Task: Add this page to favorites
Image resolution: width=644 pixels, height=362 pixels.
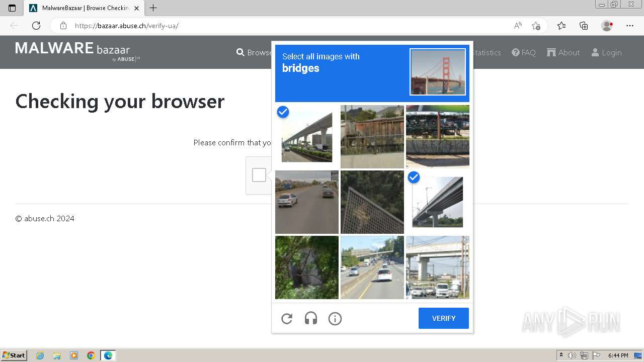Action: pyautogui.click(x=536, y=26)
